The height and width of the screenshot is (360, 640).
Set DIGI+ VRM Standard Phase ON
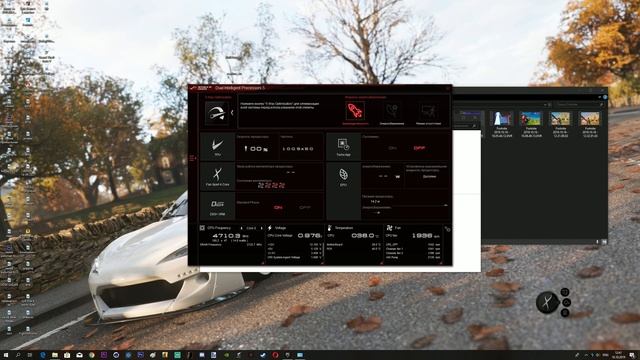[278, 208]
